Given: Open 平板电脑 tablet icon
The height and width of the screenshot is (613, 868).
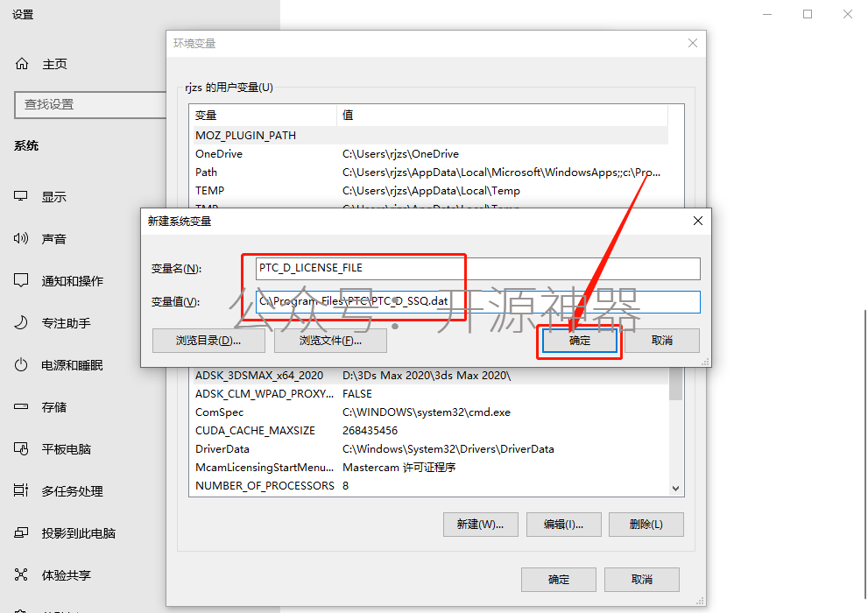Looking at the screenshot, I should [21, 448].
